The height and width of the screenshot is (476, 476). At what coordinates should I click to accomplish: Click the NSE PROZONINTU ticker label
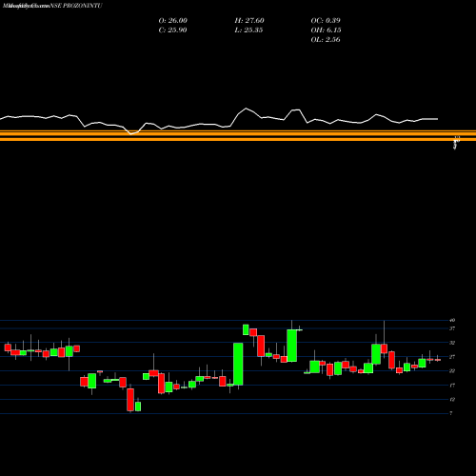click(x=76, y=6)
